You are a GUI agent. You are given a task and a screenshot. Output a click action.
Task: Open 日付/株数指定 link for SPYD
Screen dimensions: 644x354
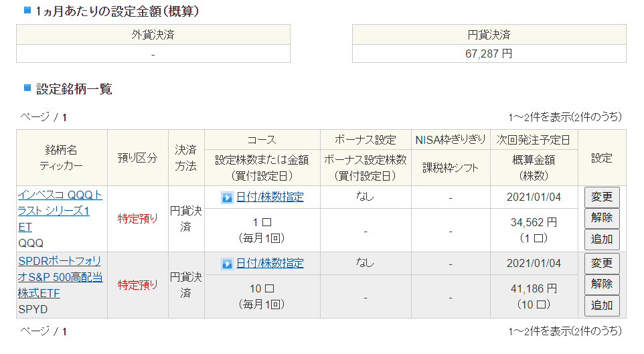[270, 263]
